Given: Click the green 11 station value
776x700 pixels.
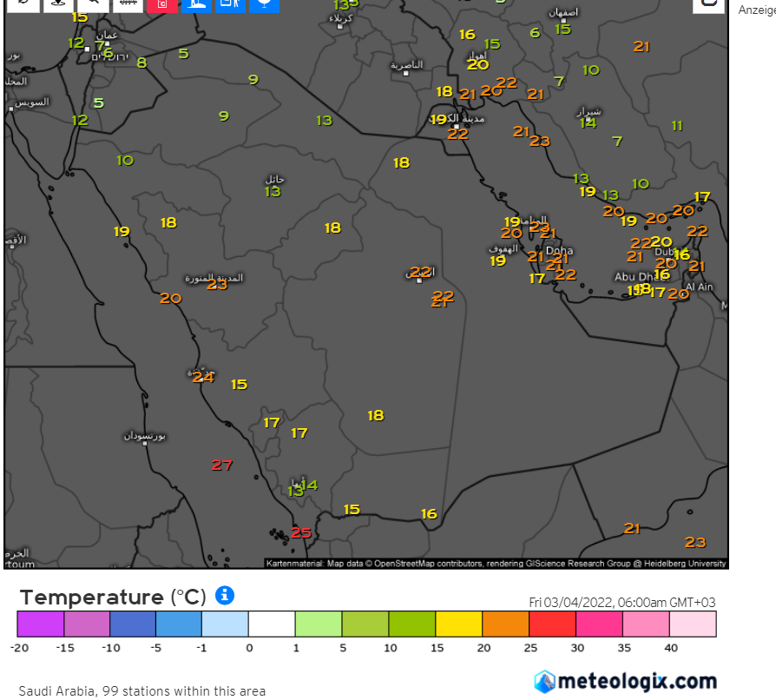Looking at the screenshot, I should [x=677, y=126].
